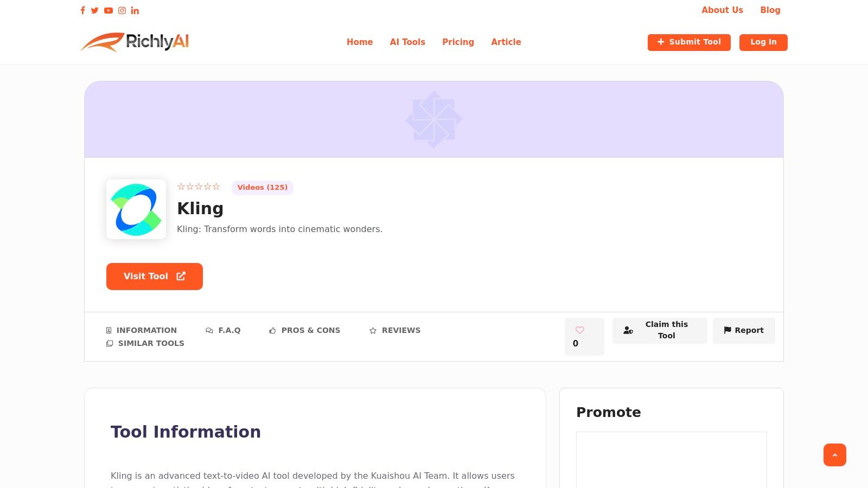Click the Videos (125) category tag
This screenshot has width=868, height=488.
tap(263, 188)
